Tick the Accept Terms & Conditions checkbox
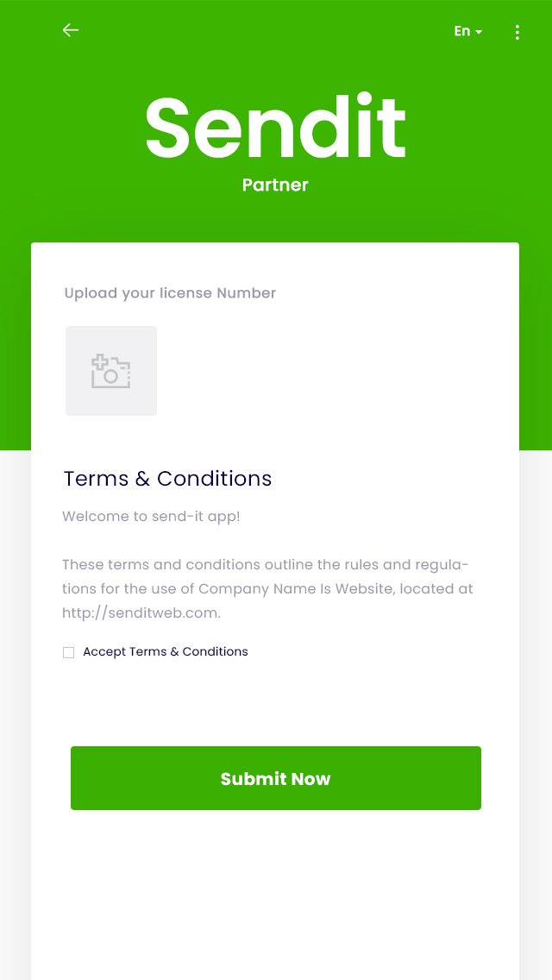 [69, 652]
